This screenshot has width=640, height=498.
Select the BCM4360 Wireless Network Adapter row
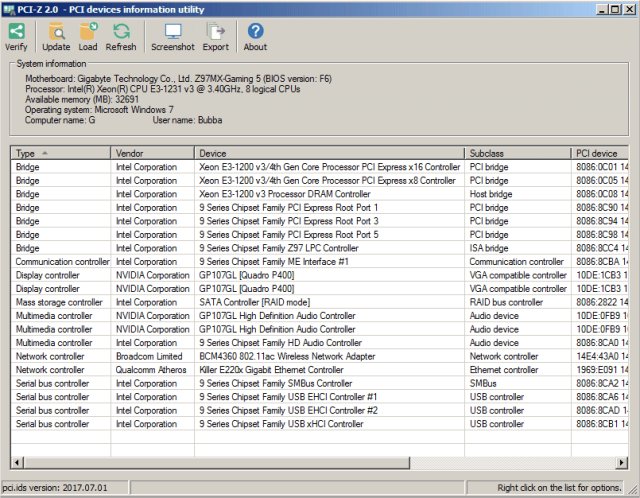[319, 356]
